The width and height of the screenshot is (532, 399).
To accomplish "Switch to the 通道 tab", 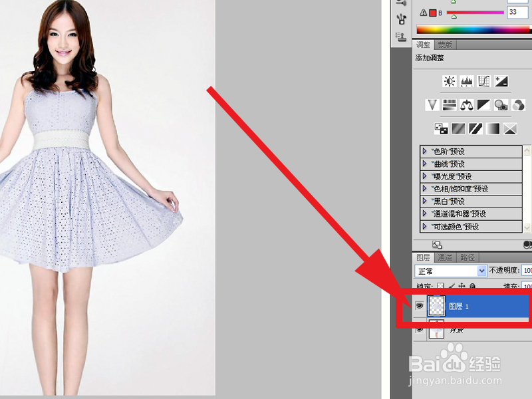I will [x=445, y=257].
